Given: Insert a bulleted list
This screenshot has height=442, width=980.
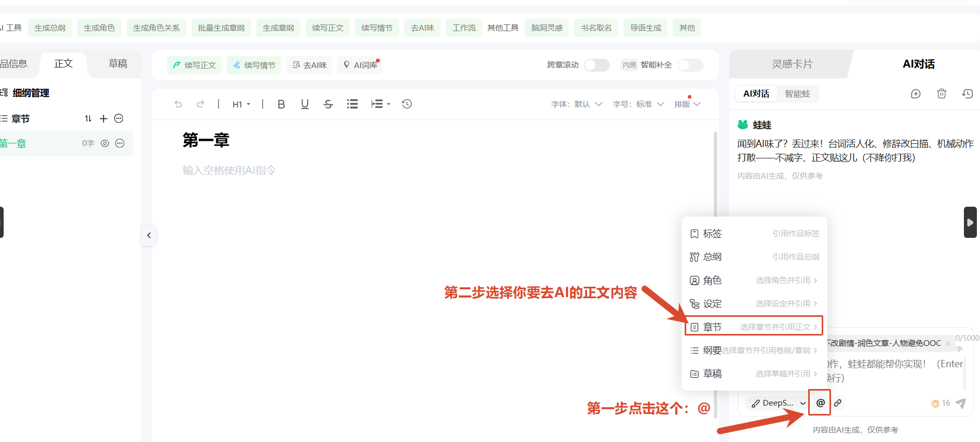Looking at the screenshot, I should point(352,104).
